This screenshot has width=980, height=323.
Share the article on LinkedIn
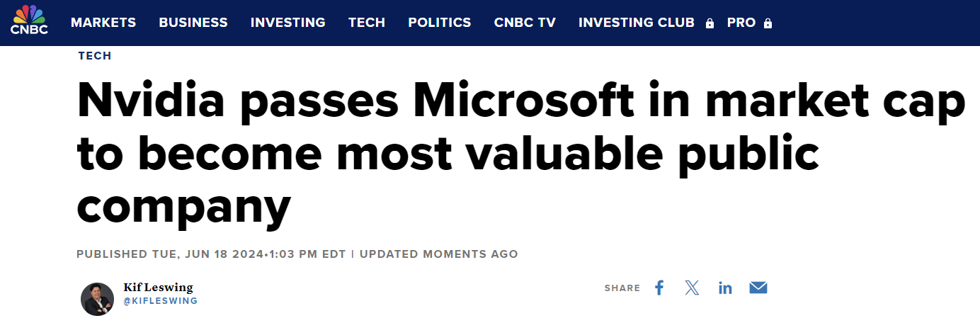pyautogui.click(x=725, y=288)
